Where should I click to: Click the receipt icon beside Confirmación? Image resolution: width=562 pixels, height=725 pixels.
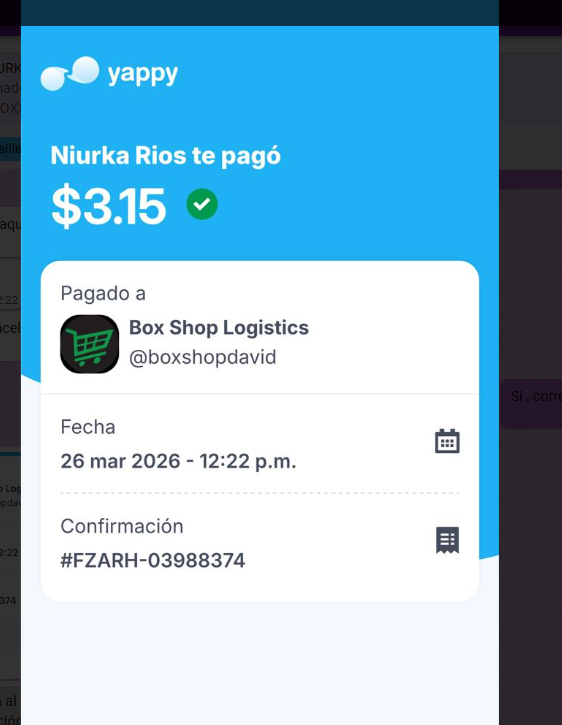point(447,540)
